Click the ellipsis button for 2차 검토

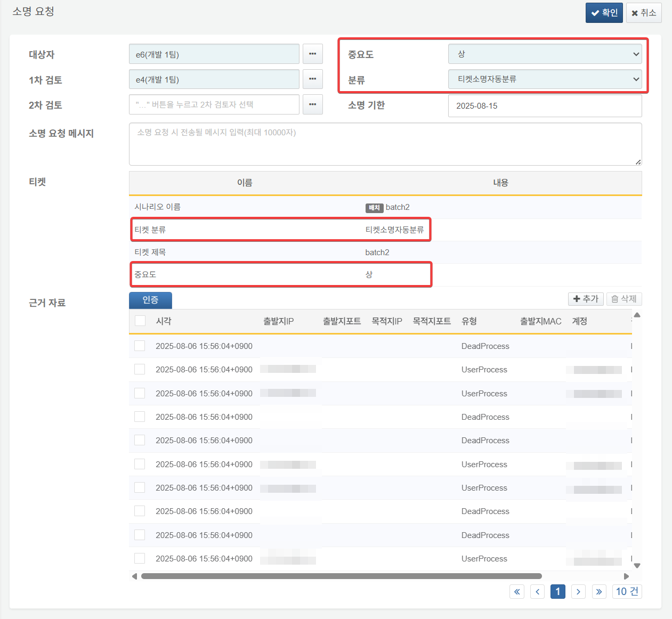(x=312, y=104)
